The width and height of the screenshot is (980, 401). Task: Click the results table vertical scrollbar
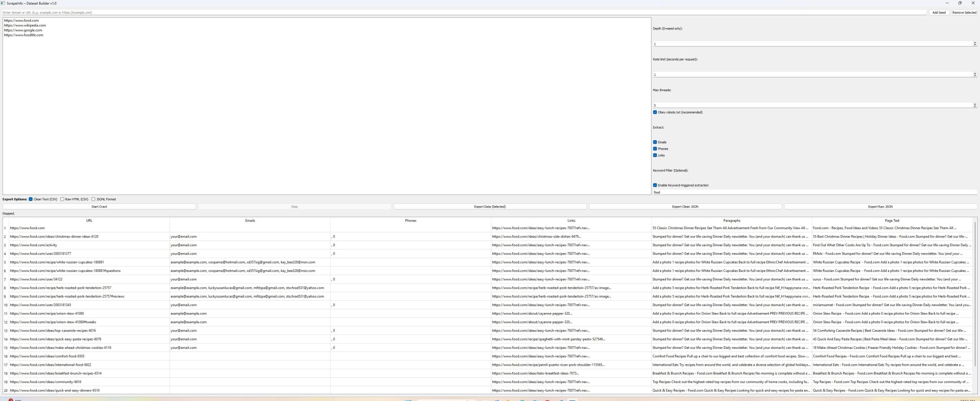pos(975,294)
